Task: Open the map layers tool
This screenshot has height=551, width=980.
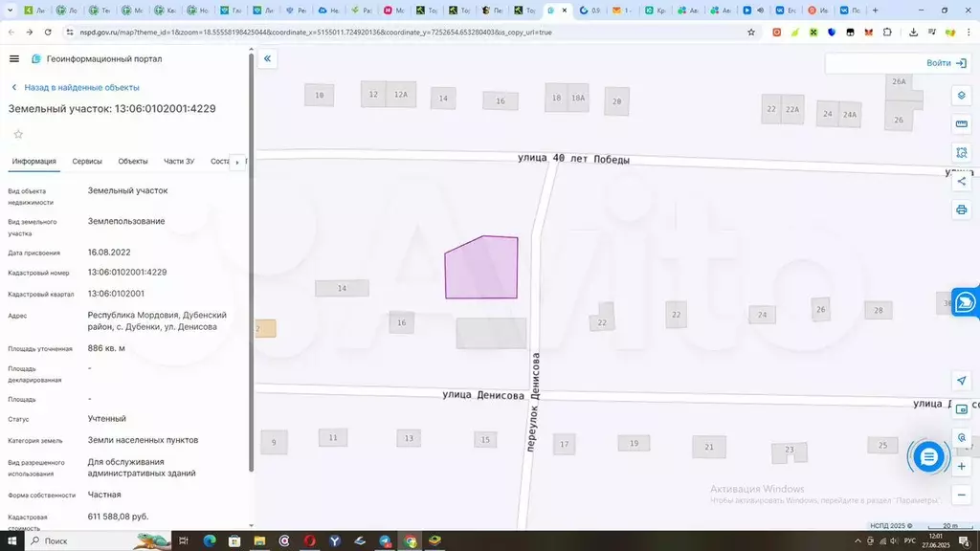Action: [x=961, y=96]
